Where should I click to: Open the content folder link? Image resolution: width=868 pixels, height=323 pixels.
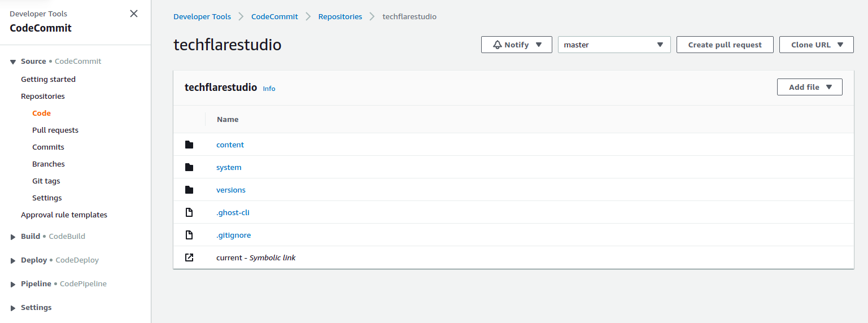click(230, 145)
